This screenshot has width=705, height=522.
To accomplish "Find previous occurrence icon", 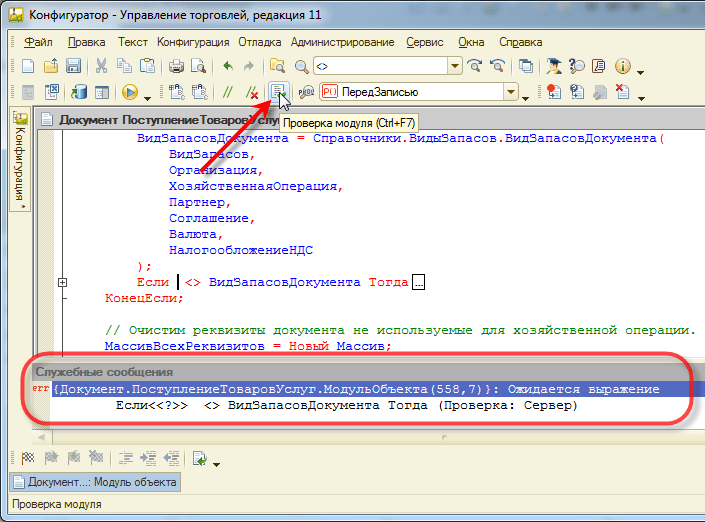I will point(497,66).
